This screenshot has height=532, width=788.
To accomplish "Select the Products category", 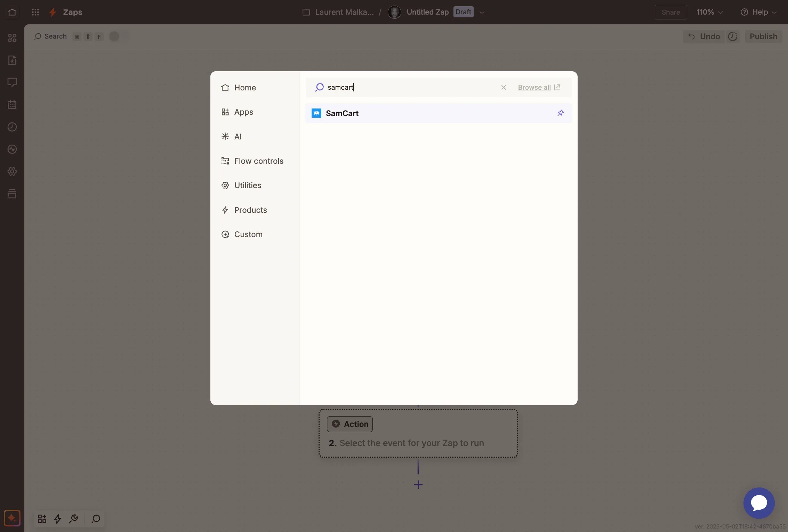I will pyautogui.click(x=255, y=210).
